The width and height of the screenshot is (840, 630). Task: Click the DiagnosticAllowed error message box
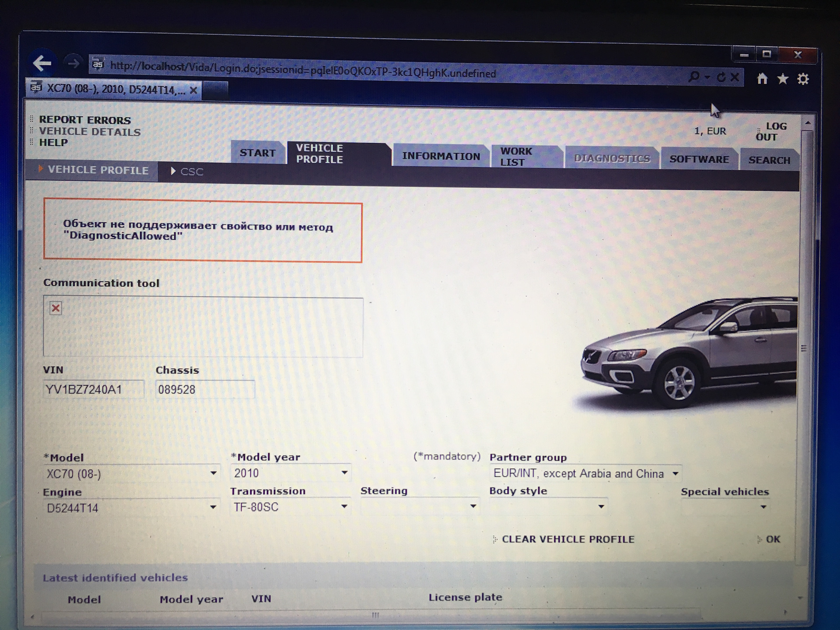coord(203,230)
